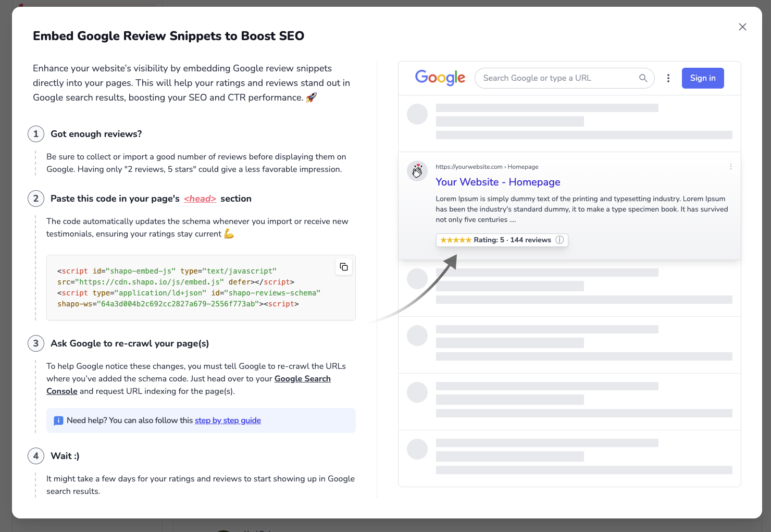Image resolution: width=771 pixels, height=532 pixels.
Task: Close the Embed Google Review Snippets dialog
Action: [x=742, y=27]
